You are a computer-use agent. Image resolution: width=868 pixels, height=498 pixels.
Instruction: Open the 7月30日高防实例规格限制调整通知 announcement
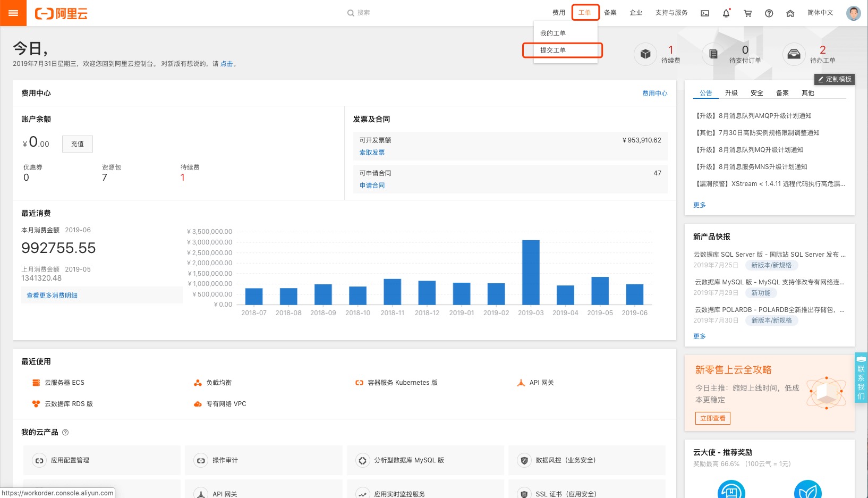tap(757, 133)
